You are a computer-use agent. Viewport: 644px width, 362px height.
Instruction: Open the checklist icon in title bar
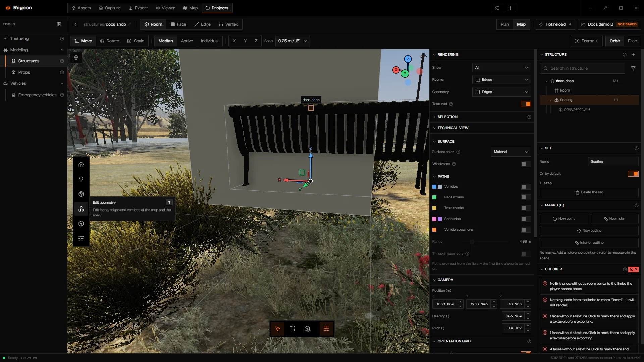pos(497,8)
